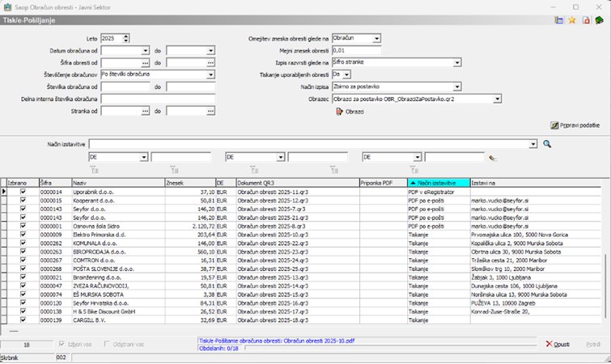The width and height of the screenshot is (611, 364).
Task: Click the red document icon in header
Action: pos(585,20)
